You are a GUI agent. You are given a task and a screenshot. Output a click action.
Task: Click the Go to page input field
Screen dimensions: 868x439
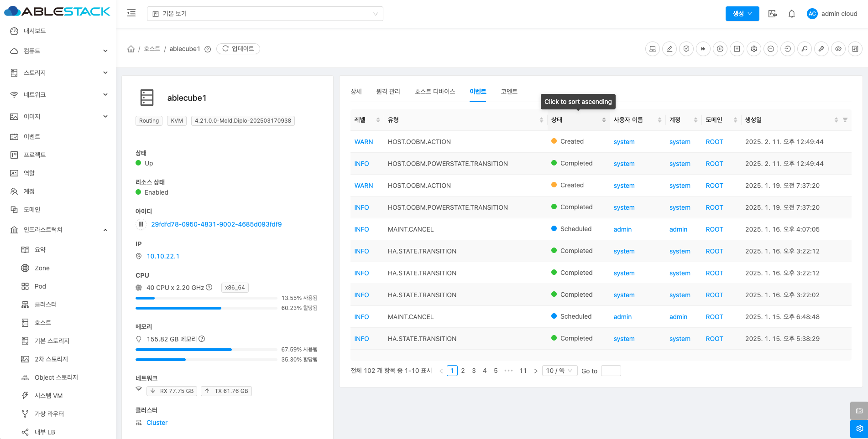point(611,371)
